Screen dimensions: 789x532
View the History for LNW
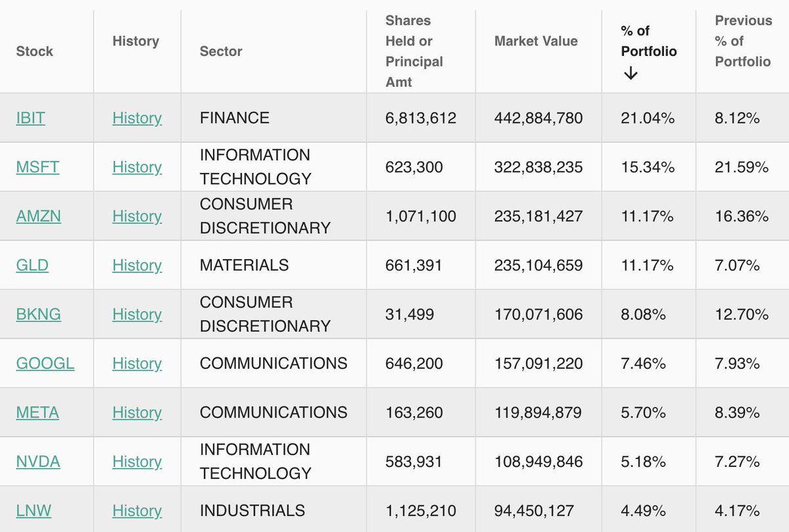pos(137,510)
